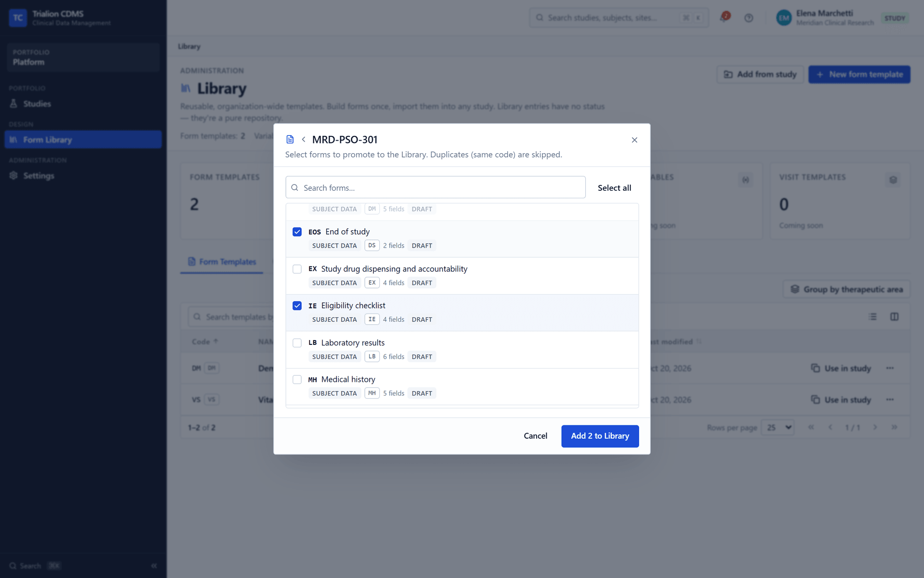Screen dimensions: 924x578
Task: Open the help question mark icon
Action: tap(748, 18)
